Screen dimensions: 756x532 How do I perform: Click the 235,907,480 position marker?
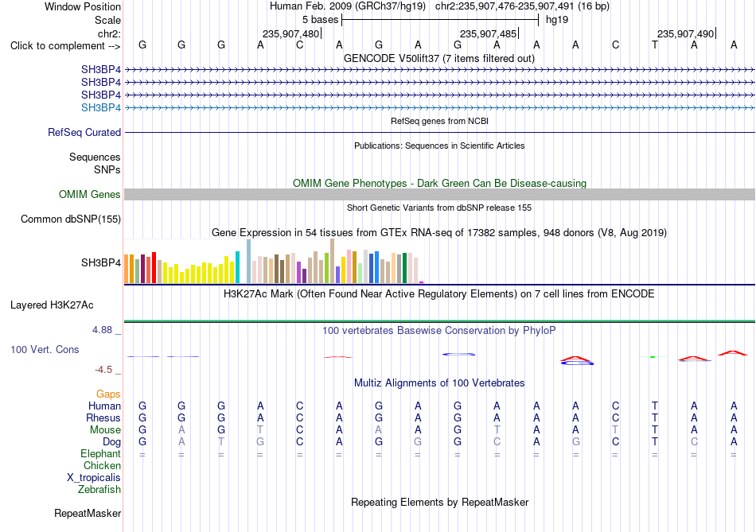pos(290,33)
